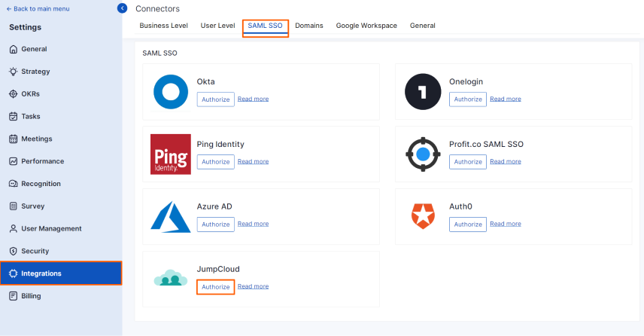
Task: Open Read more for Profit.co SAML SSO
Action: [x=505, y=162]
